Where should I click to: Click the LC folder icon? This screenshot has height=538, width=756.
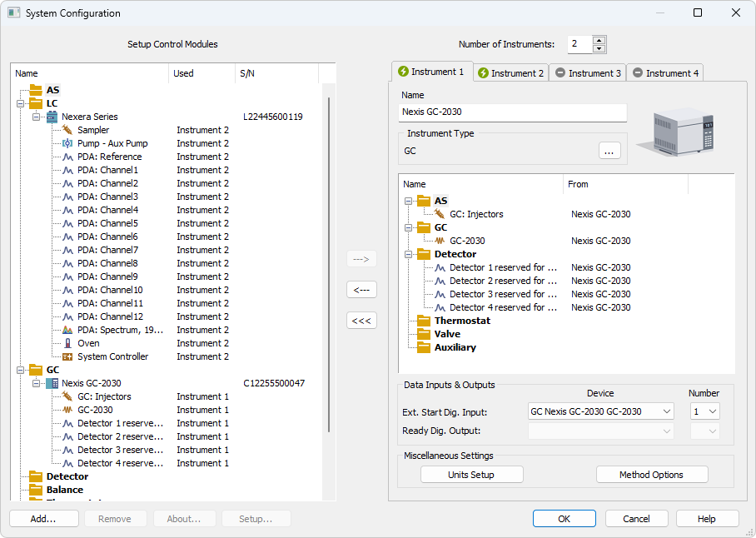[x=36, y=103]
